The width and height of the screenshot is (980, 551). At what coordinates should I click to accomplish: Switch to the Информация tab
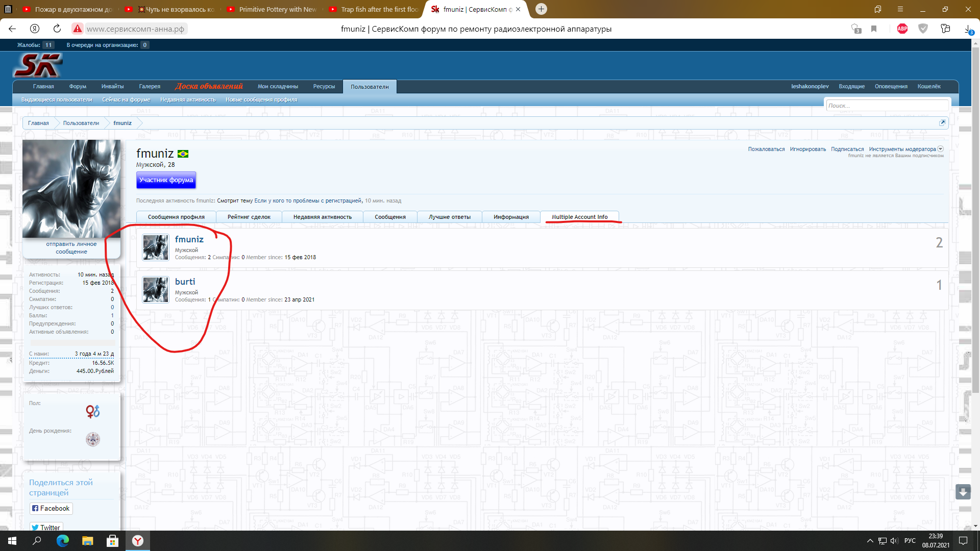coord(511,217)
